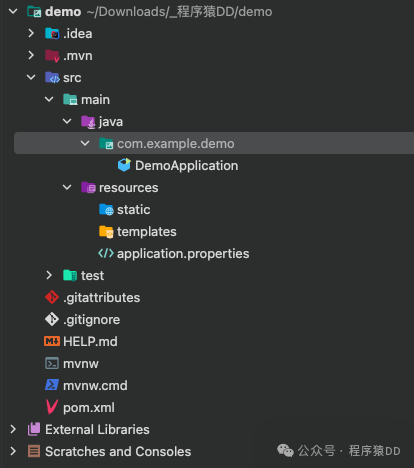
Task: Expand the test folder
Action: point(49,275)
